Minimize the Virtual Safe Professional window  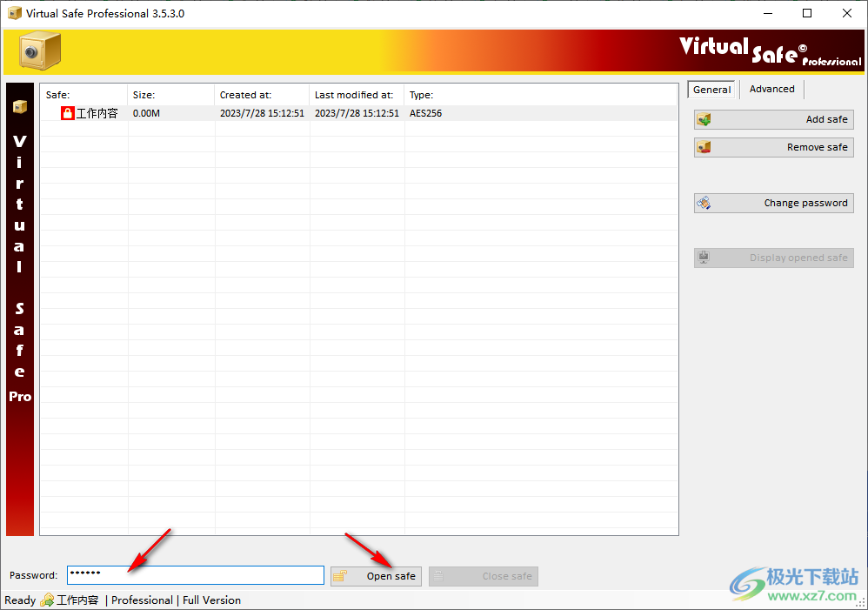(768, 13)
